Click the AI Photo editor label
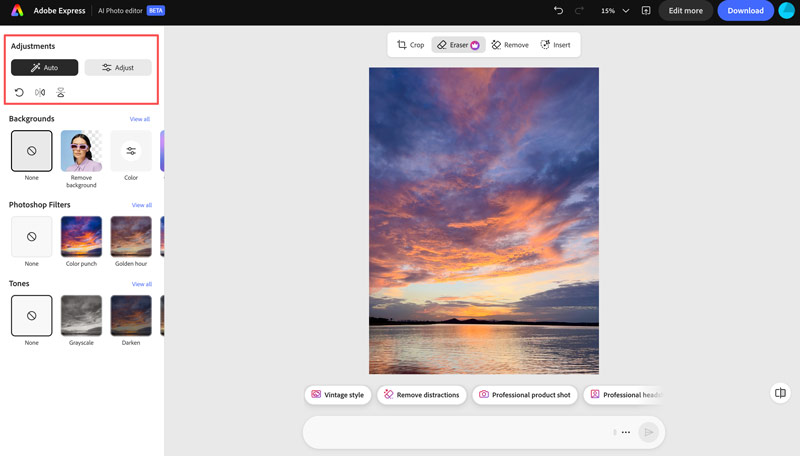Image resolution: width=800 pixels, height=456 pixels. coord(120,11)
